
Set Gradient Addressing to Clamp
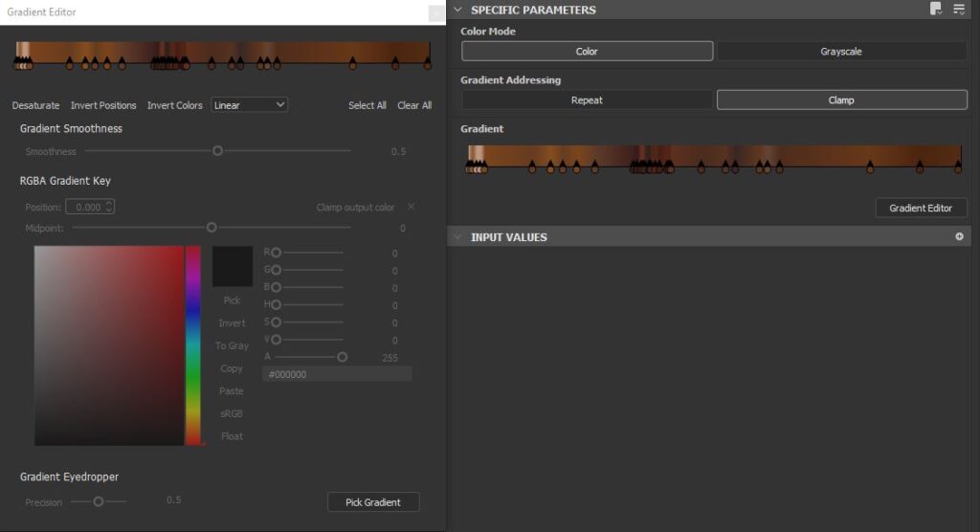click(x=841, y=100)
